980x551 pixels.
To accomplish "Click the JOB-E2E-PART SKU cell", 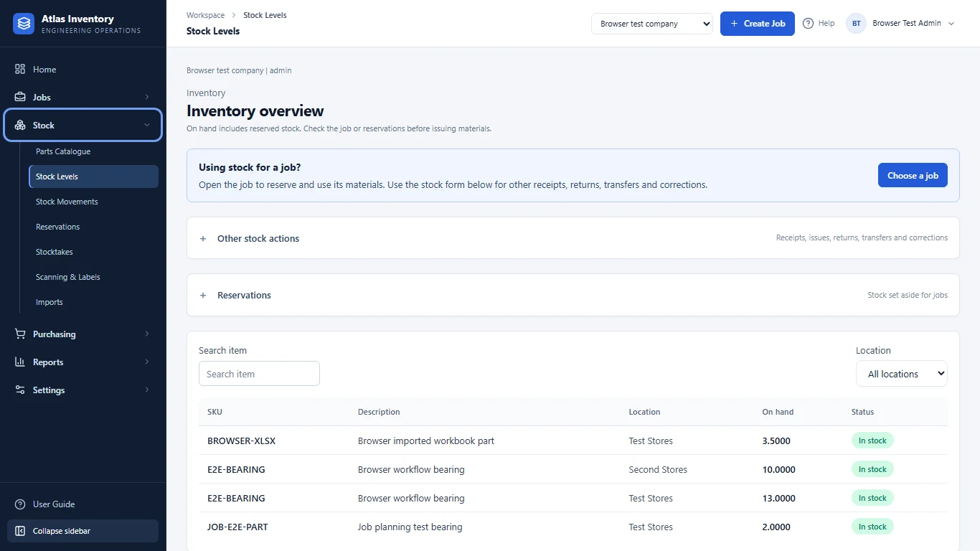I will (x=237, y=527).
